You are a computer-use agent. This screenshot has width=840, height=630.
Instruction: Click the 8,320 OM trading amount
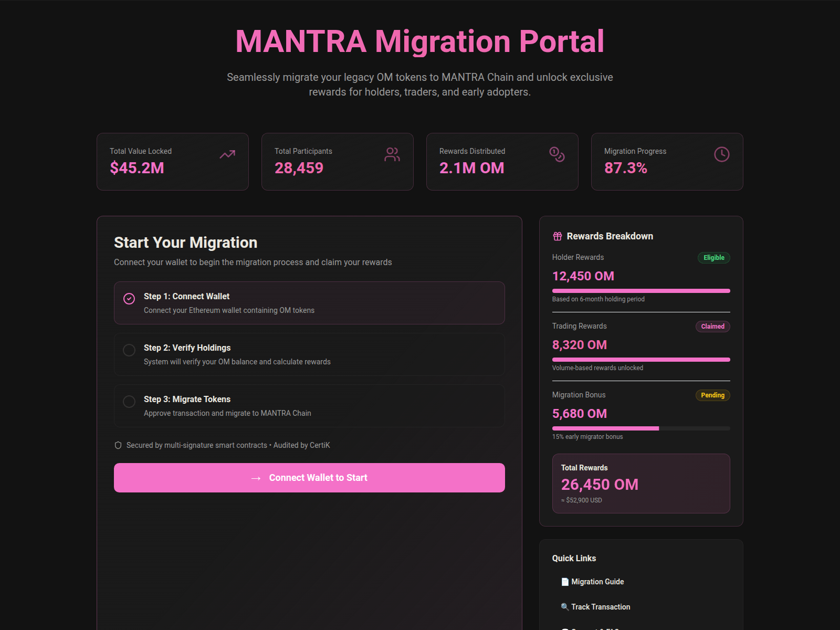[x=580, y=345]
